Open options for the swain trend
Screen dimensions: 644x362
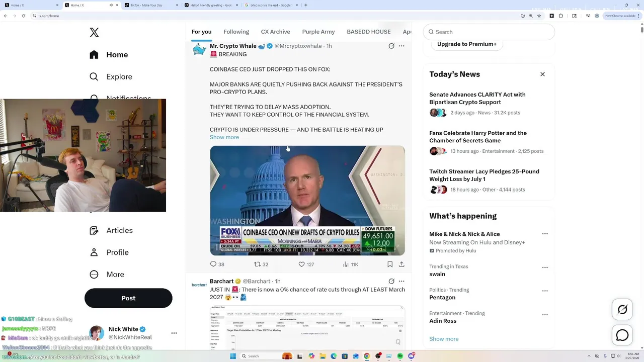[x=545, y=267]
